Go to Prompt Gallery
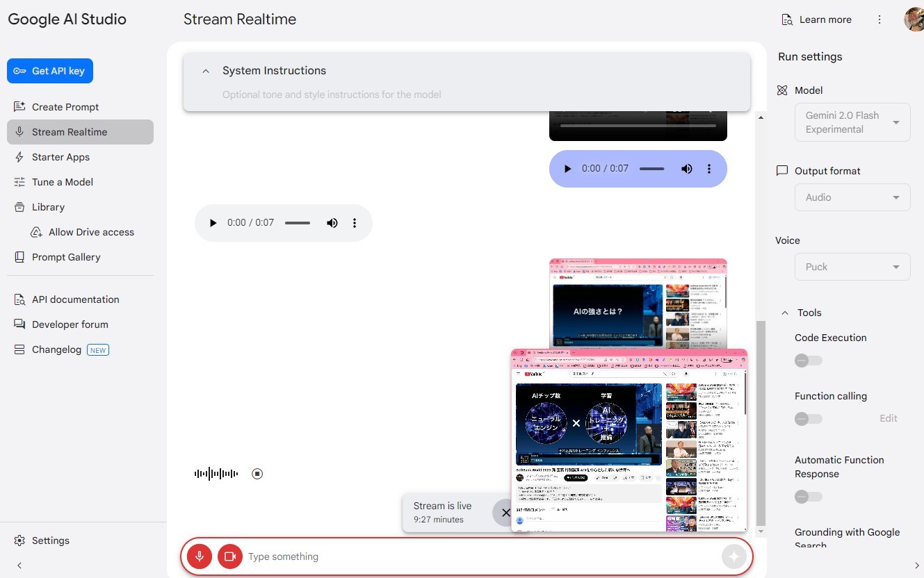Image resolution: width=924 pixels, height=578 pixels. (66, 257)
